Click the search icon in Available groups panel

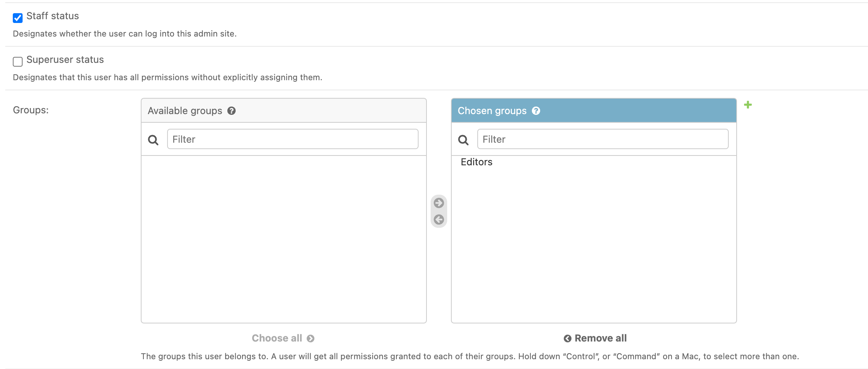[153, 139]
